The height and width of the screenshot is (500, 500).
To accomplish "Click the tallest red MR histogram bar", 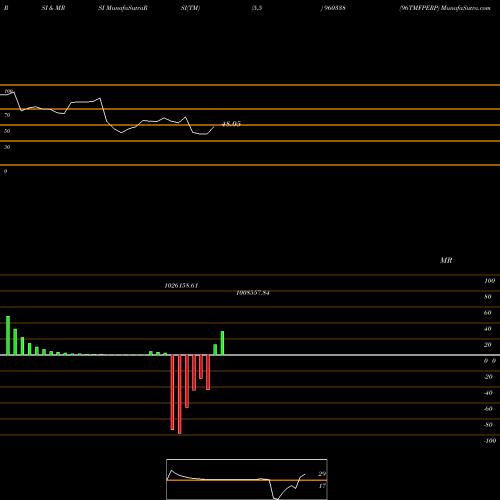I will pyautogui.click(x=180, y=394).
